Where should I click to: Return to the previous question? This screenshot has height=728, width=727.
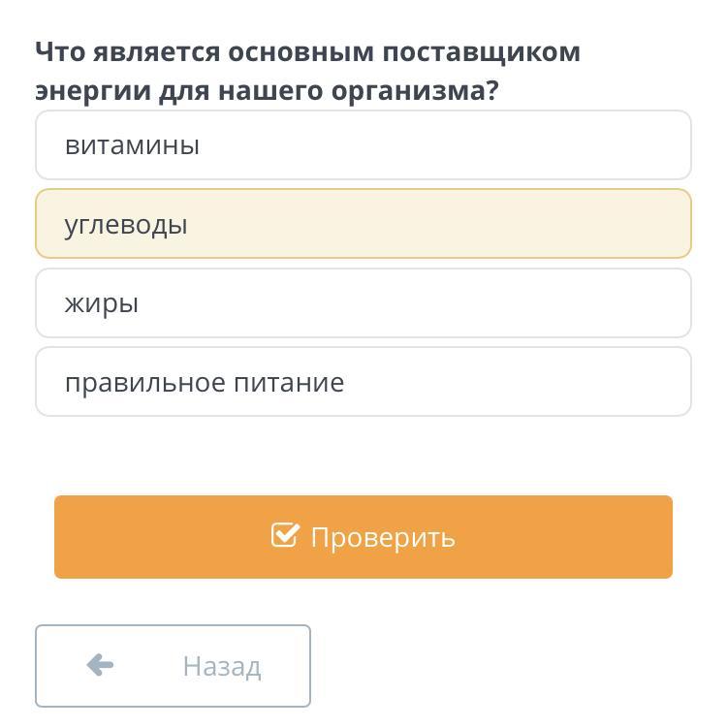click(173, 666)
